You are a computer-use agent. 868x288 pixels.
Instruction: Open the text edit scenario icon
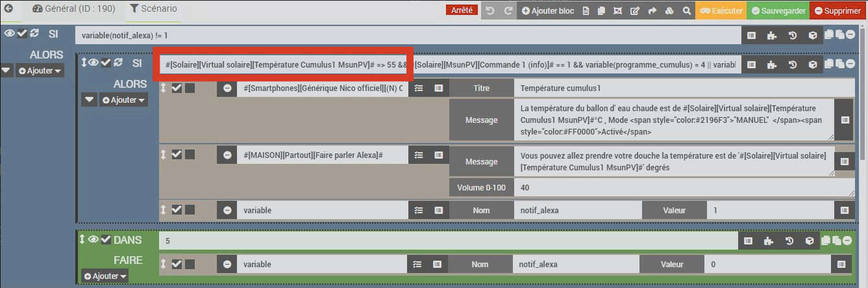pyautogui.click(x=634, y=10)
